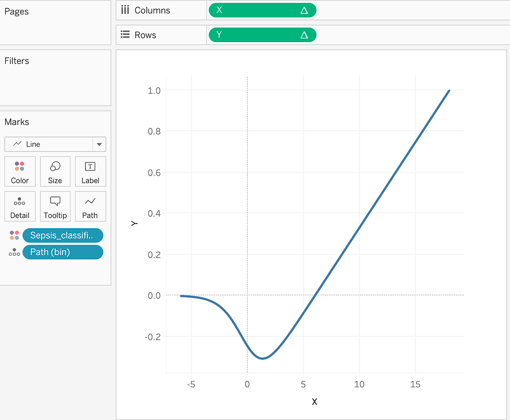Click the Rows shelf label
510x420 pixels.
pyautogui.click(x=145, y=35)
